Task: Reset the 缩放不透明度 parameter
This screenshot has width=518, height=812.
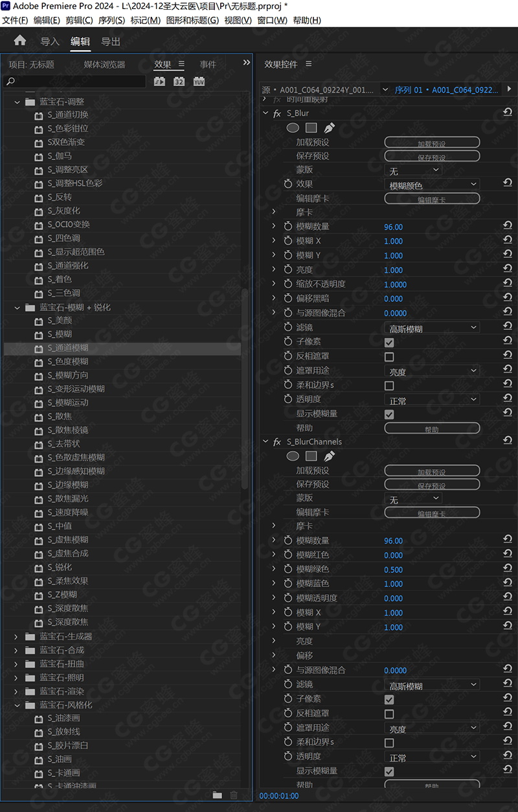Action: click(508, 284)
